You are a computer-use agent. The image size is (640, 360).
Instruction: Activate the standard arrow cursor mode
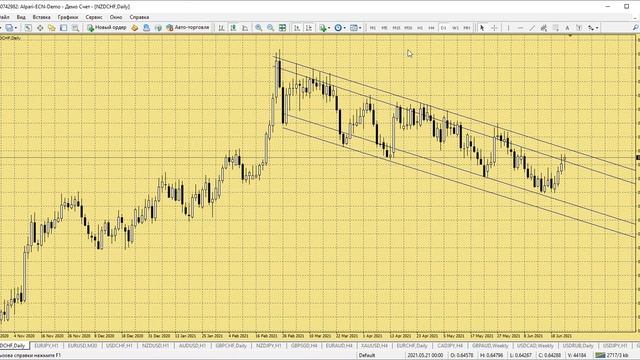click(482, 28)
